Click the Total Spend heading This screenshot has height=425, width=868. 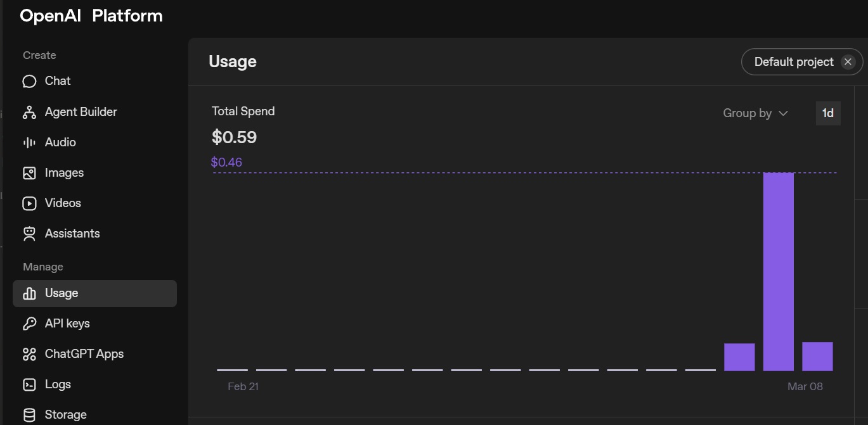243,111
